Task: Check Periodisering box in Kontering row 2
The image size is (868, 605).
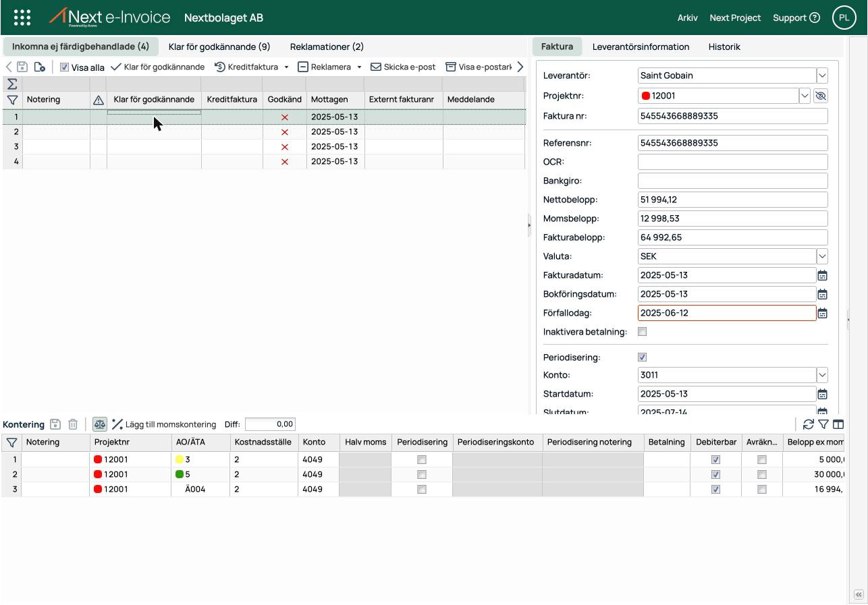Action: 422,475
